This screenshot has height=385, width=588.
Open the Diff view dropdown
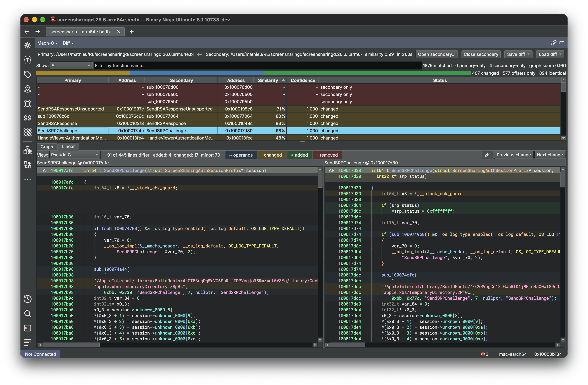point(68,43)
